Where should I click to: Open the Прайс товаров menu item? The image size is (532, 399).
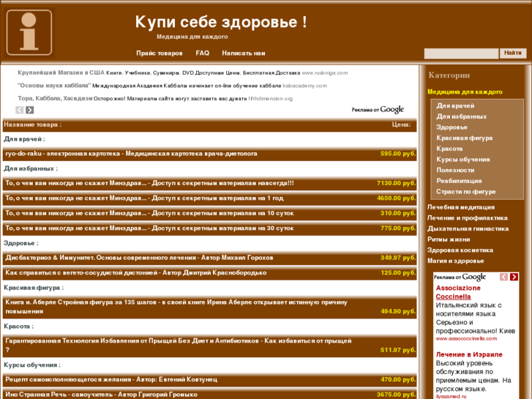pos(159,53)
